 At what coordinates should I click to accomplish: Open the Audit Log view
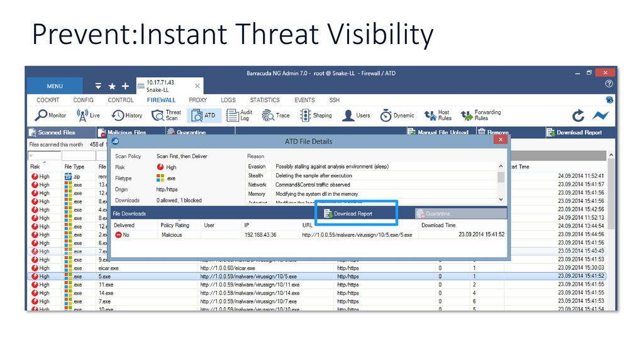pyautogui.click(x=240, y=116)
